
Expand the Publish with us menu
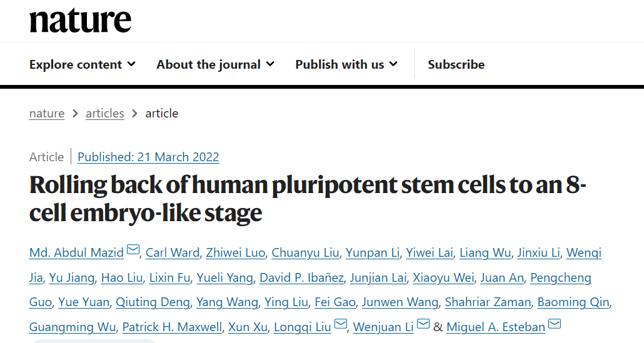(346, 64)
